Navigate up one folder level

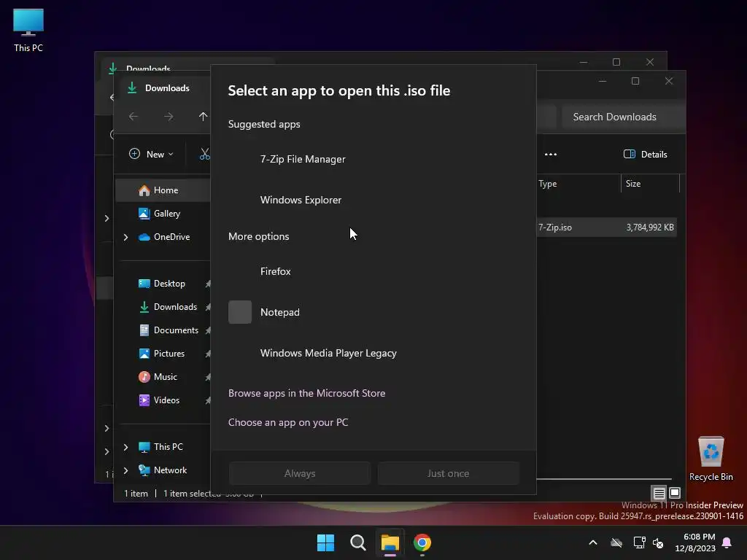[203, 117]
